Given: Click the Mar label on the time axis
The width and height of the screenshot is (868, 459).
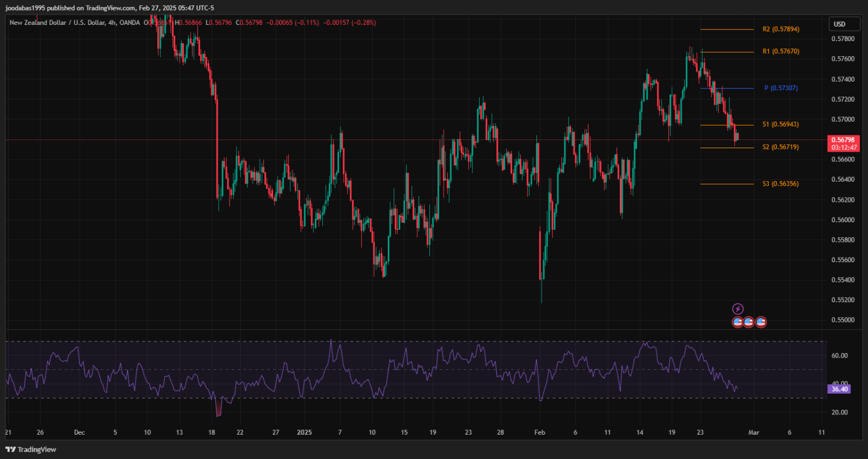Looking at the screenshot, I should point(753,432).
